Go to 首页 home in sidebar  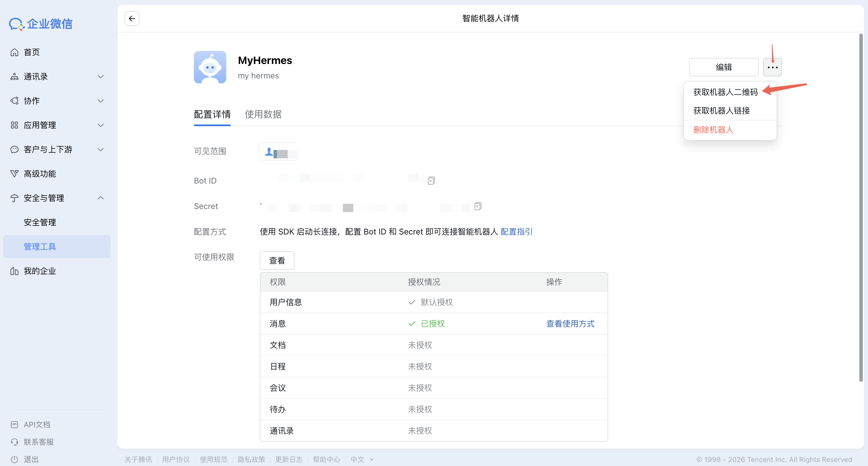pos(32,52)
